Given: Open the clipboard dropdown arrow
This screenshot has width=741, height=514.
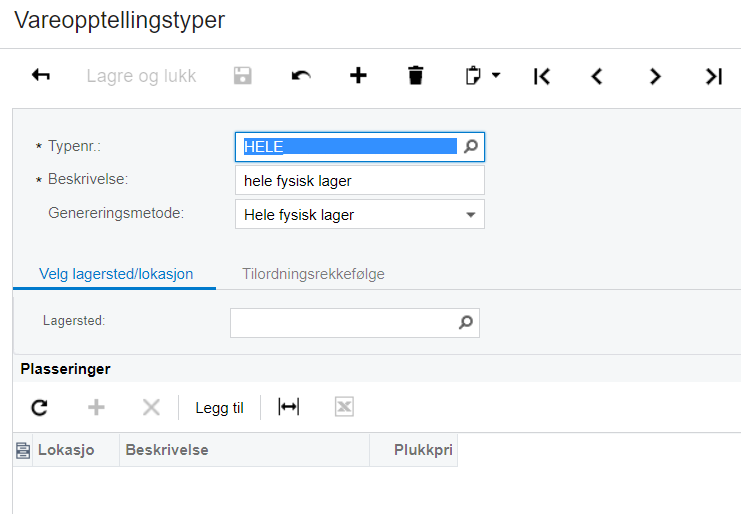Looking at the screenshot, I should tap(496, 75).
